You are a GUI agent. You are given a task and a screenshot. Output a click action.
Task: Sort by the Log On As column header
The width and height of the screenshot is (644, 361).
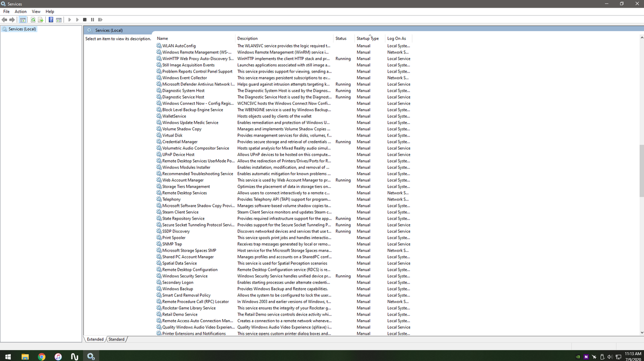point(398,38)
